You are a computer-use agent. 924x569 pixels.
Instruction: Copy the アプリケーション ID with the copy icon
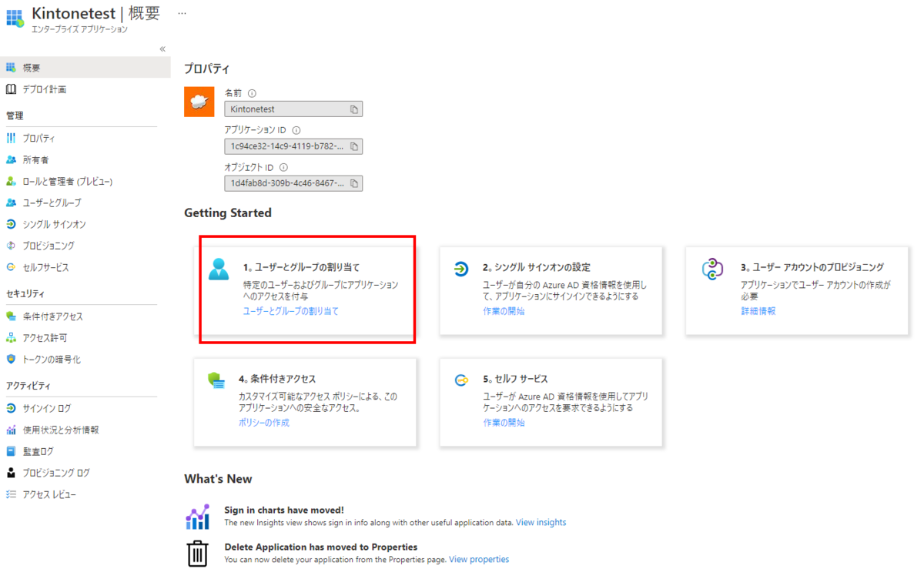[x=354, y=146]
